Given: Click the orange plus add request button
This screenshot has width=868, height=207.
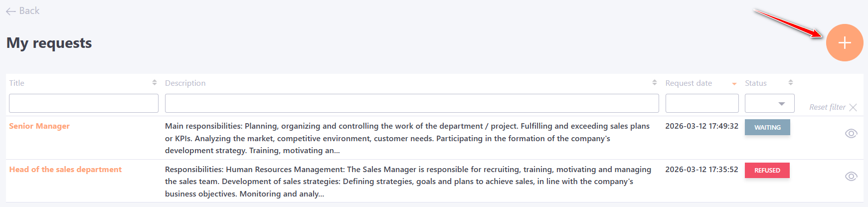Looking at the screenshot, I should click(845, 43).
